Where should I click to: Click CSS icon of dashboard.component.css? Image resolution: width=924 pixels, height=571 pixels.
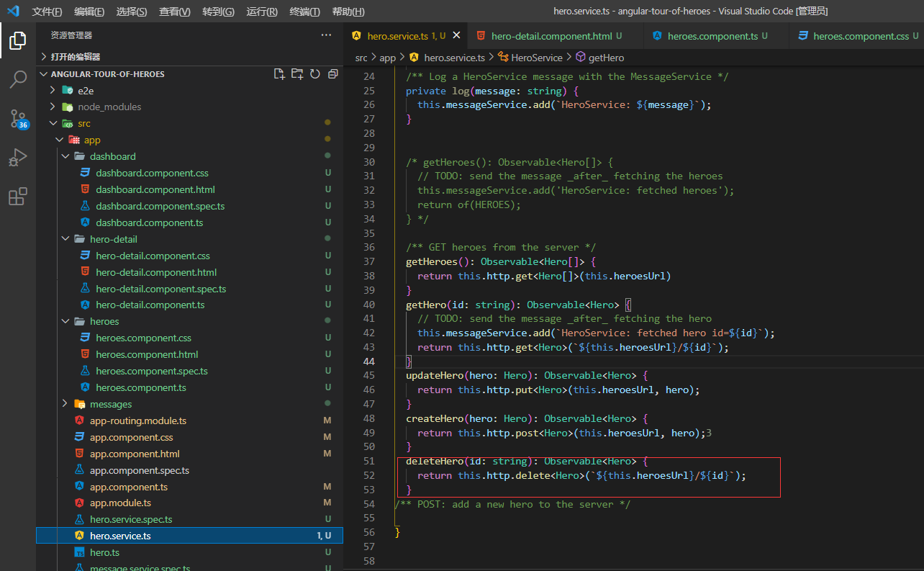[85, 173]
